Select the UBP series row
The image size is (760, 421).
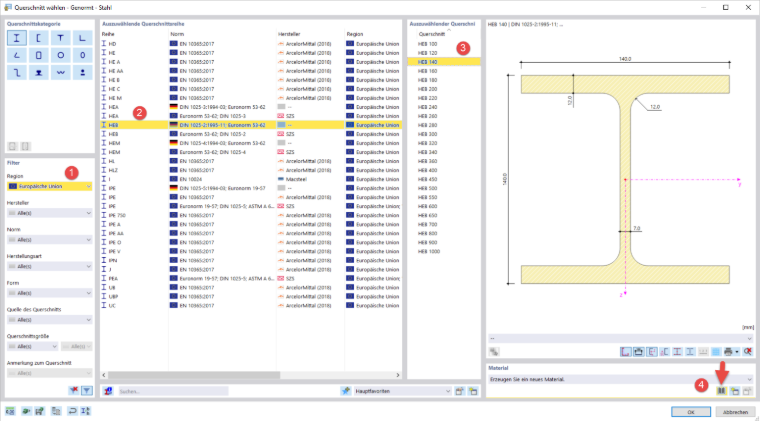tap(251, 296)
